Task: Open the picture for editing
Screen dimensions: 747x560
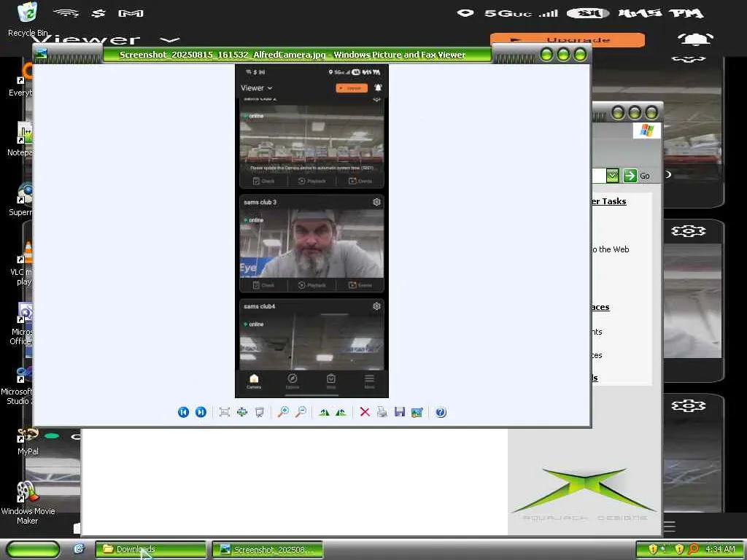Action: point(417,412)
